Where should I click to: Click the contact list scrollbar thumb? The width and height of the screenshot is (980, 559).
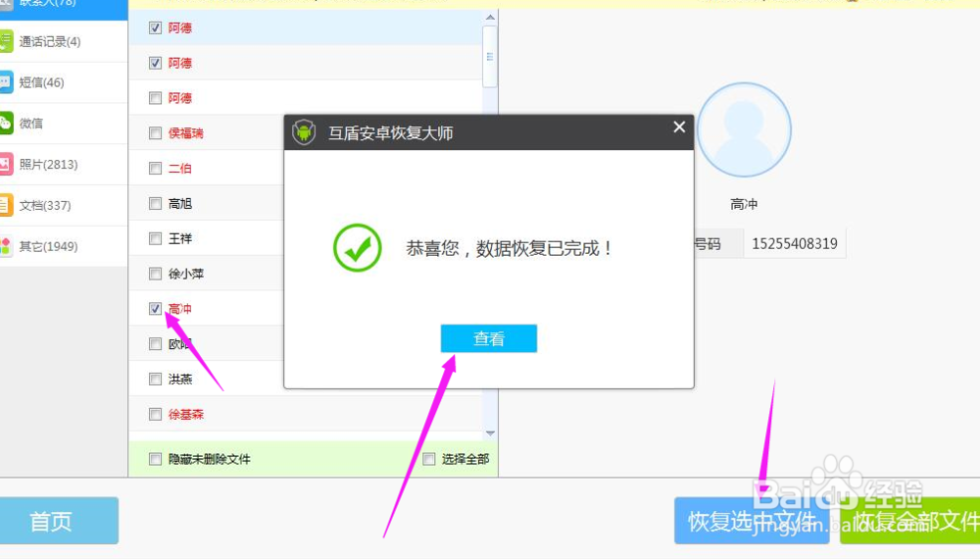tap(490, 57)
